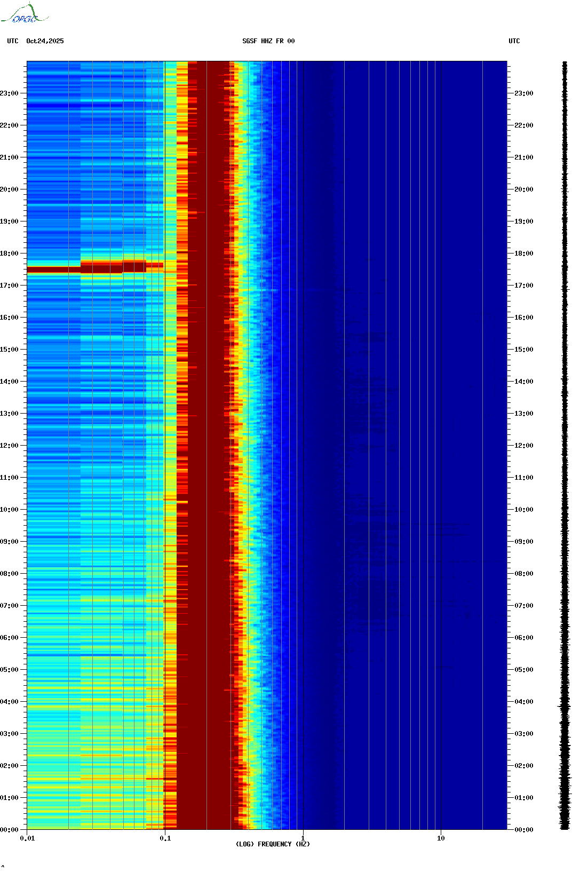This screenshot has width=588, height=872.
Task: Select 15:00 on the right time axis
Action: pos(524,350)
